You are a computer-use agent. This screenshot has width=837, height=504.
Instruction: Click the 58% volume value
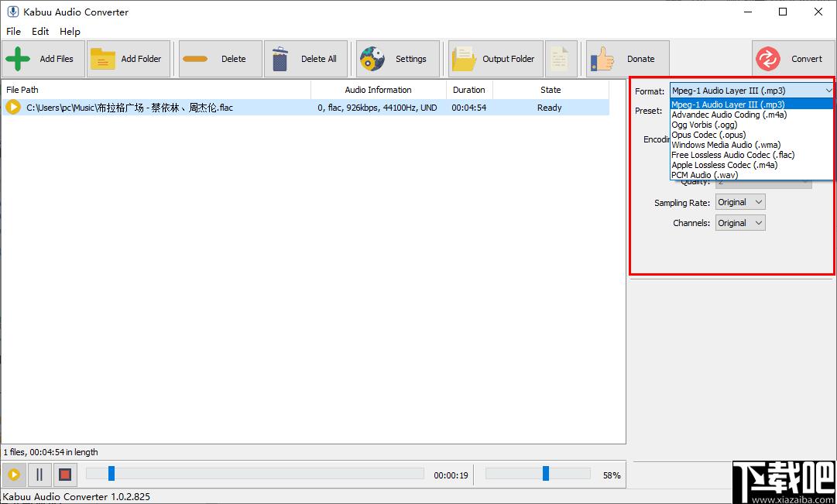(x=612, y=475)
